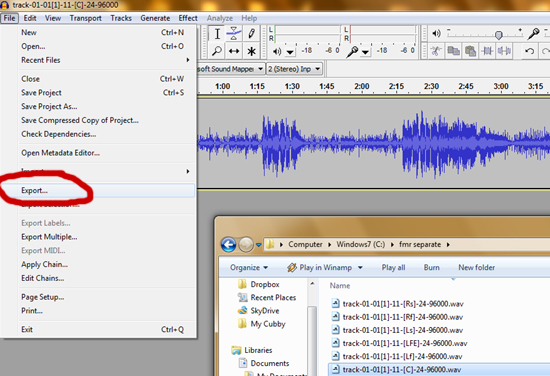
Task: Select the Selection (I-beam) tool
Action: (x=217, y=34)
